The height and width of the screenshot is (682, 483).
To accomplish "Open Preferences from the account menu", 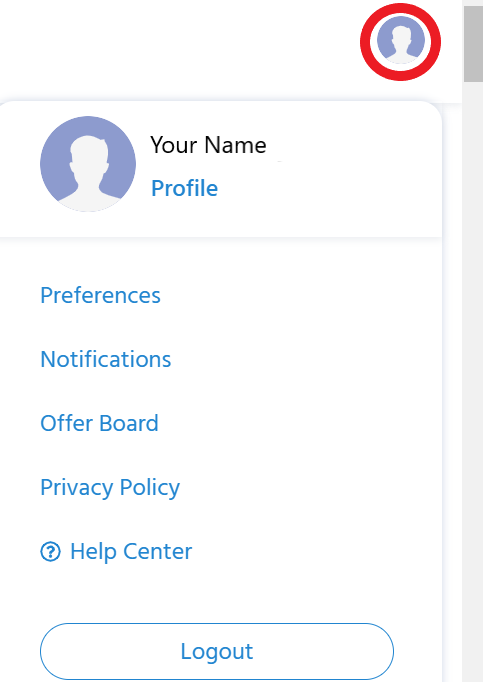I will point(101,295).
